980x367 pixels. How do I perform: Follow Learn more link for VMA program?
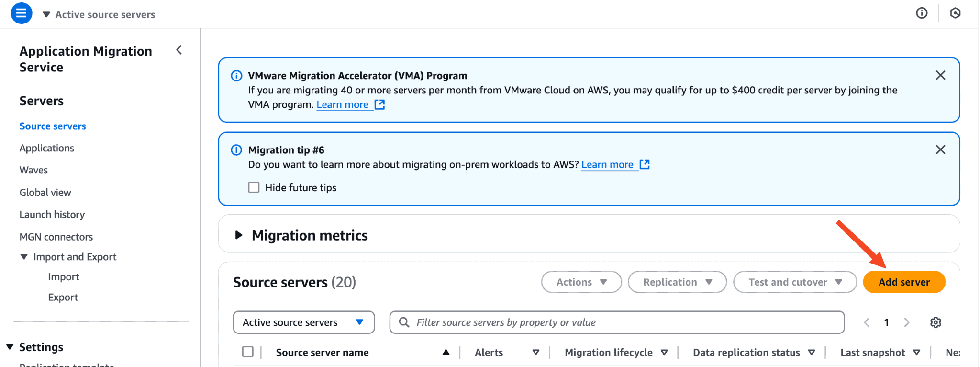(343, 104)
